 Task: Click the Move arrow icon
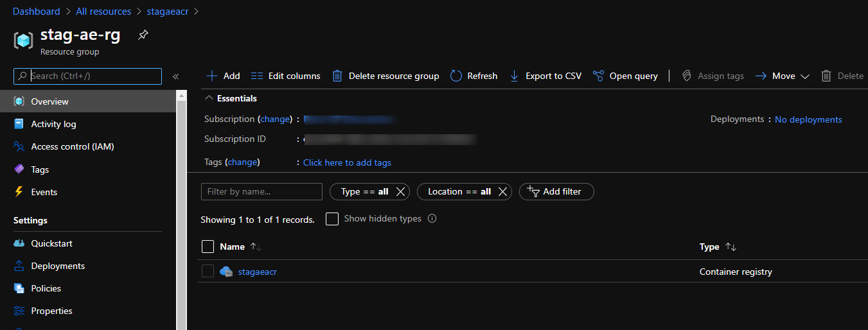pos(761,76)
